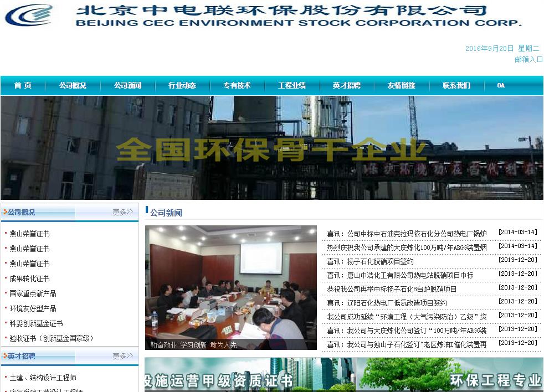Click the company logo icon
Screen dimensions: 544x392
point(29,16)
